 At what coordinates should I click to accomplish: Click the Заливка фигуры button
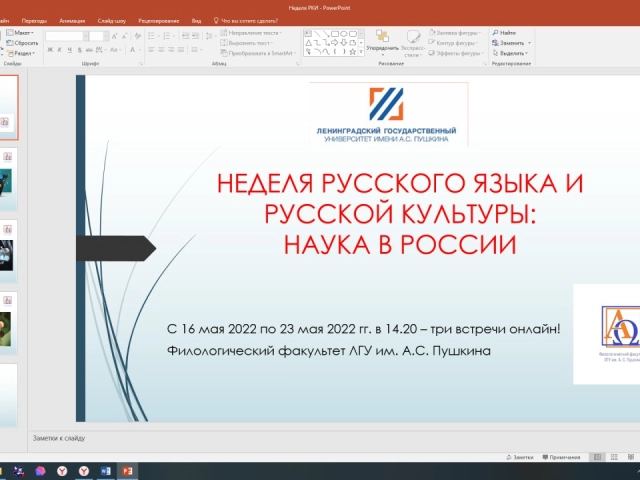[455, 33]
